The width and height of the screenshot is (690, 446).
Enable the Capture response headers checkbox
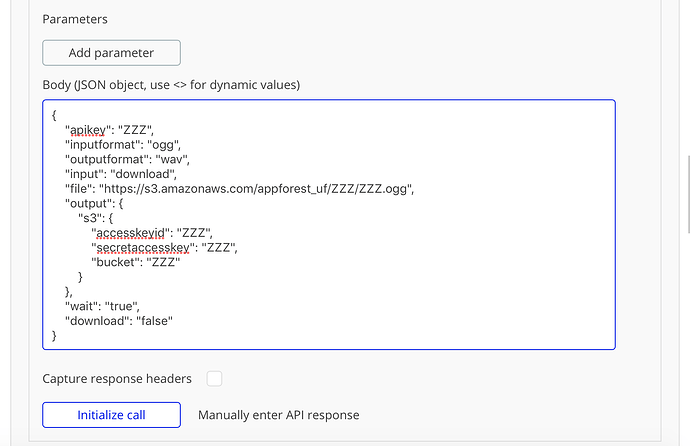coord(214,379)
